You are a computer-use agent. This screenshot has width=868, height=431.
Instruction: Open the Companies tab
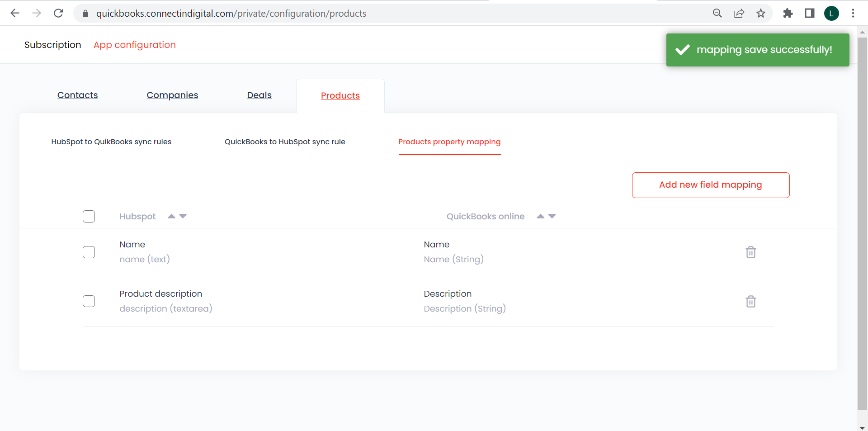[x=172, y=95]
